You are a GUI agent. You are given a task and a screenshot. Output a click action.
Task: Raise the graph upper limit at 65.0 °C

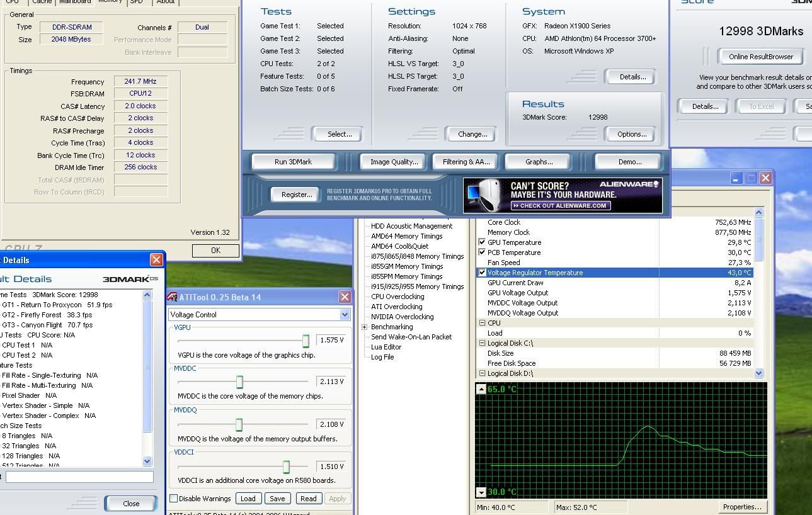tap(481, 389)
